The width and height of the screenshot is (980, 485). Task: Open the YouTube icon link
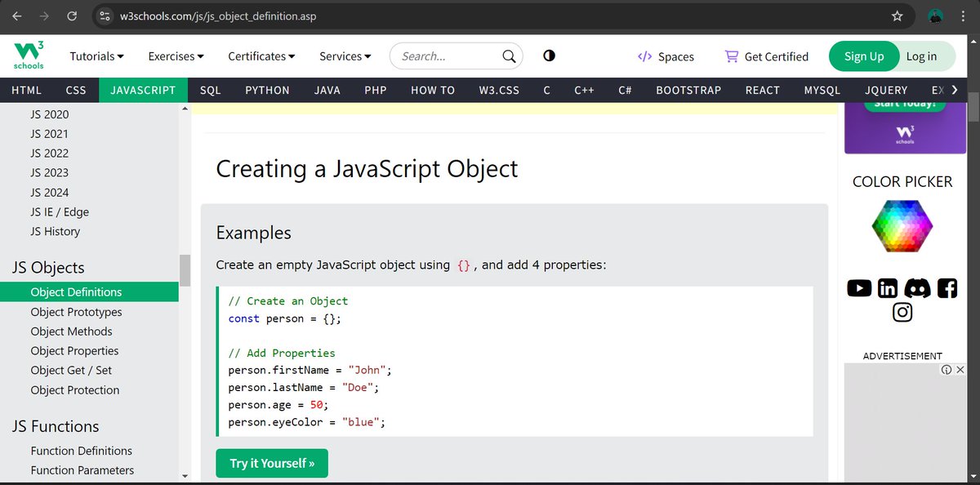[x=859, y=287]
